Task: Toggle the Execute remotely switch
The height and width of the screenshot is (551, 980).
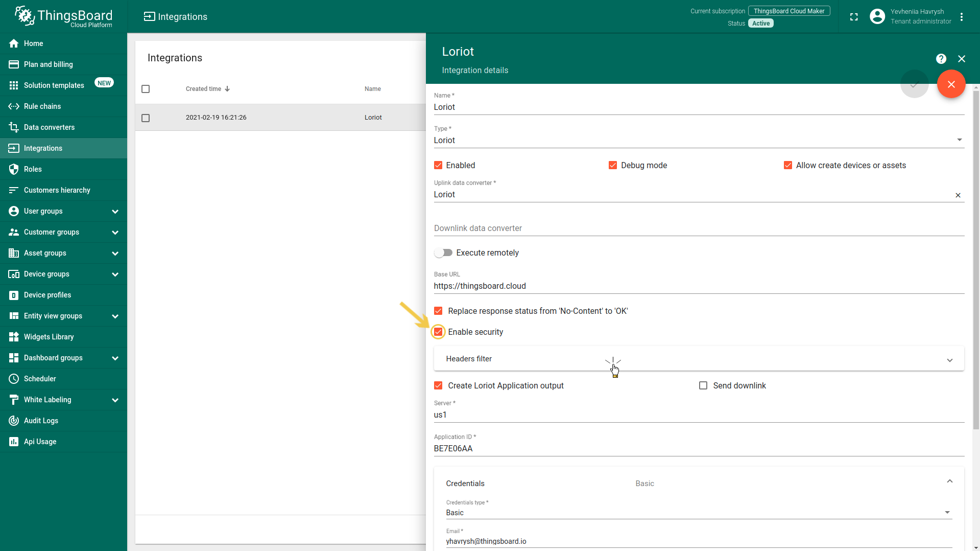Action: click(x=443, y=252)
